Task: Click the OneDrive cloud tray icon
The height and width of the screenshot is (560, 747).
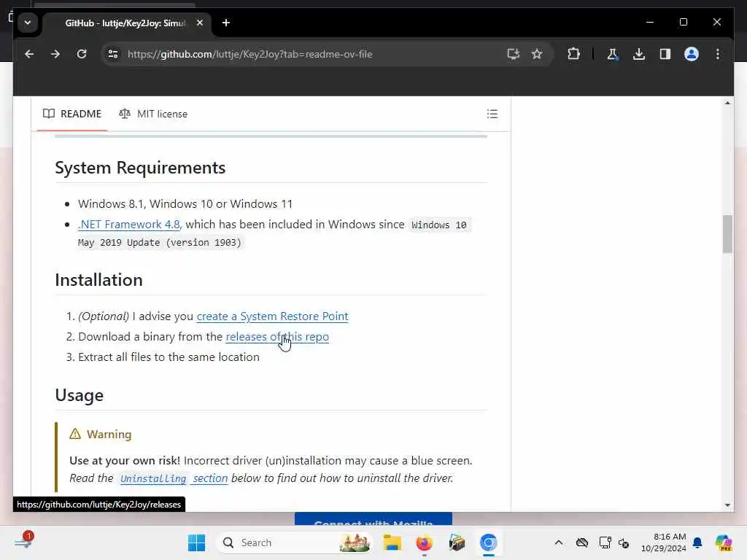Action: 581,542
